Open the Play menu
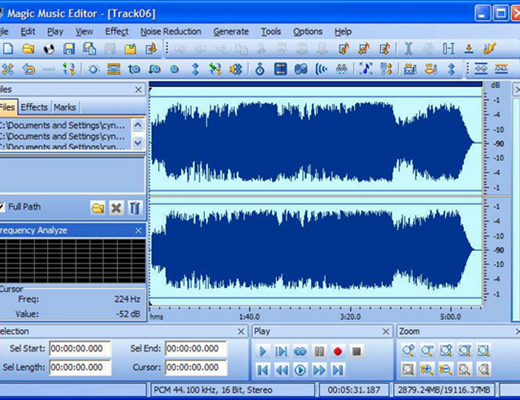 pyautogui.click(x=55, y=32)
